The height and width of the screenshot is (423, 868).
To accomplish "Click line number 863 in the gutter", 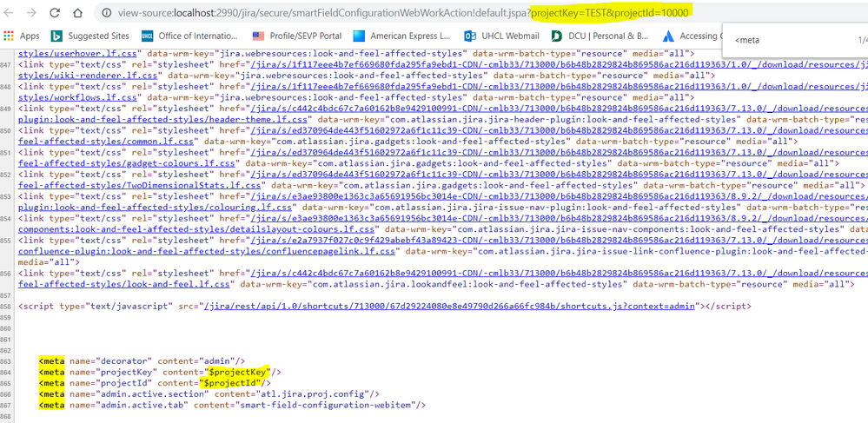I will [x=7, y=361].
